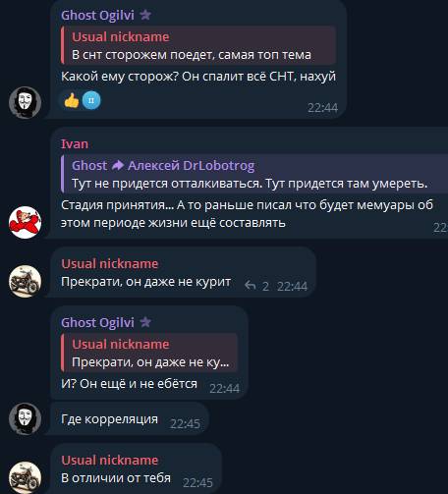Screen dimensions: 448x494
Task: Open the Guy Fawkes mask avatar near the first message
Action: [25, 102]
